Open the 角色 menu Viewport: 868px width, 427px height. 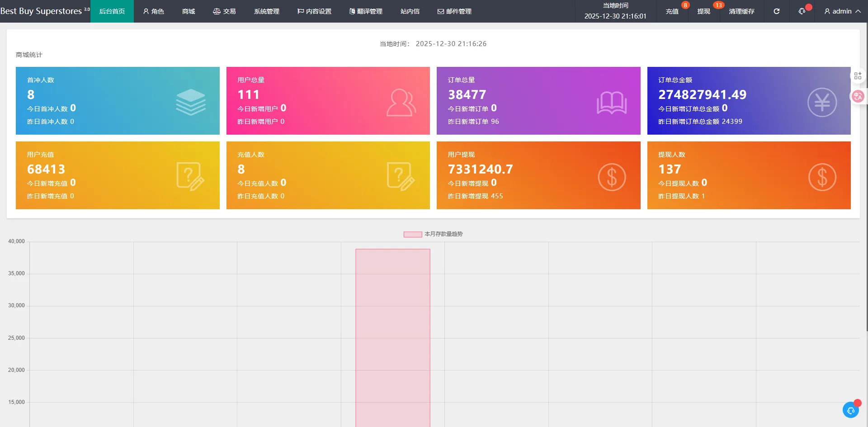pyautogui.click(x=153, y=11)
